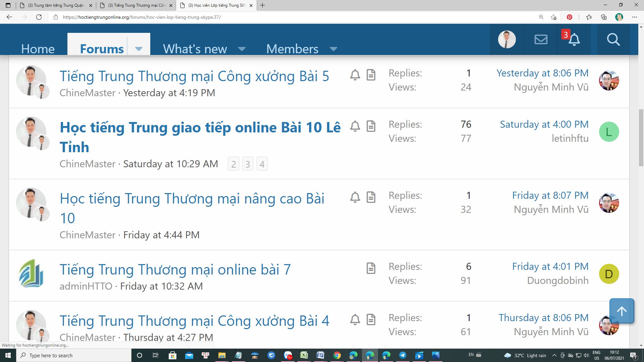Screen dimensions: 644x362
Task: Click the Pinterest extension icon
Action: pyautogui.click(x=570, y=17)
